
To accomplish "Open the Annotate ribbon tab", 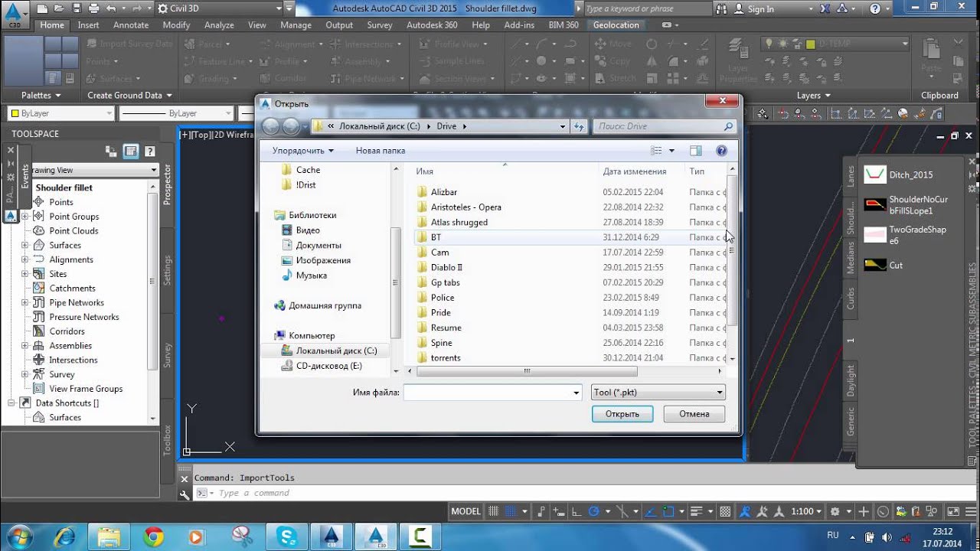I will pos(131,25).
